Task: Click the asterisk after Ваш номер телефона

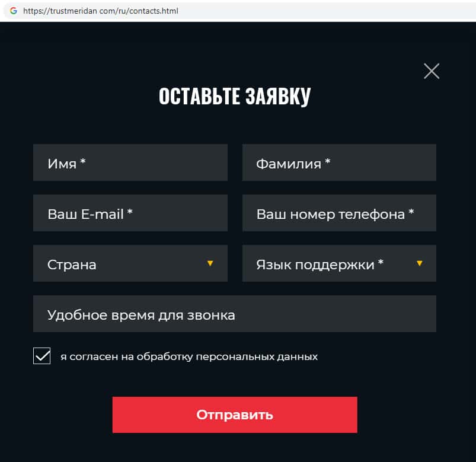Action: click(411, 212)
